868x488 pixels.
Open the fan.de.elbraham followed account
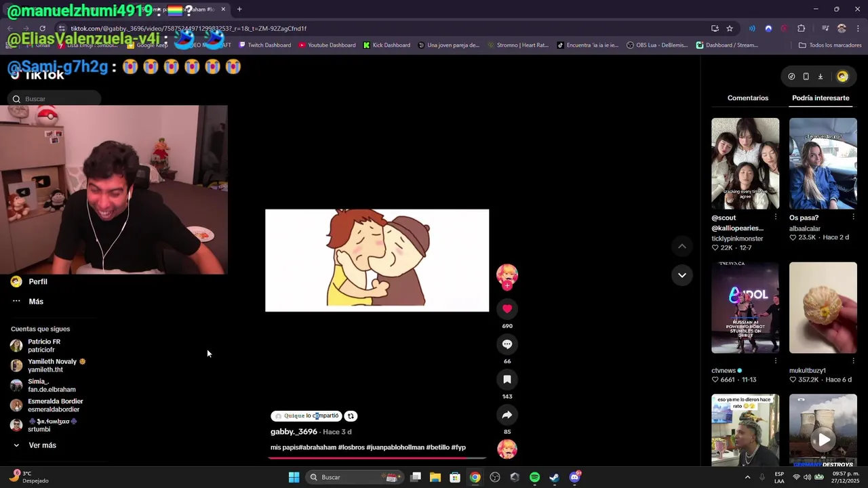click(43, 386)
